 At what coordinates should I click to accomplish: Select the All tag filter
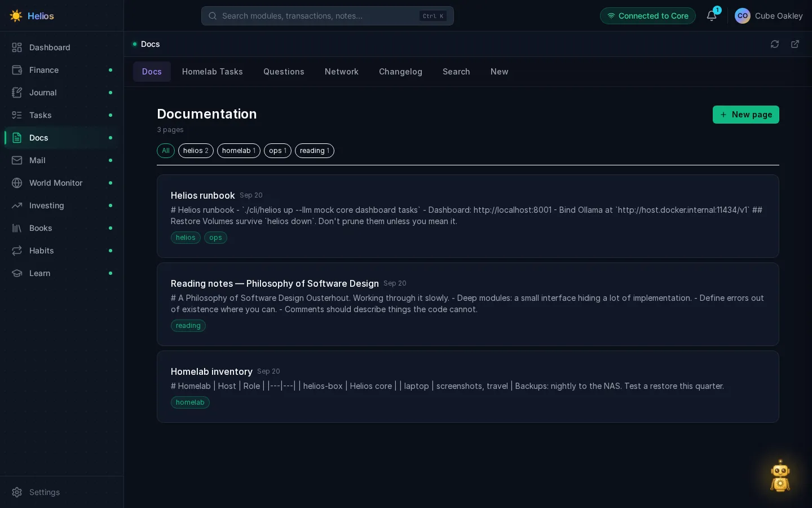[x=166, y=151]
